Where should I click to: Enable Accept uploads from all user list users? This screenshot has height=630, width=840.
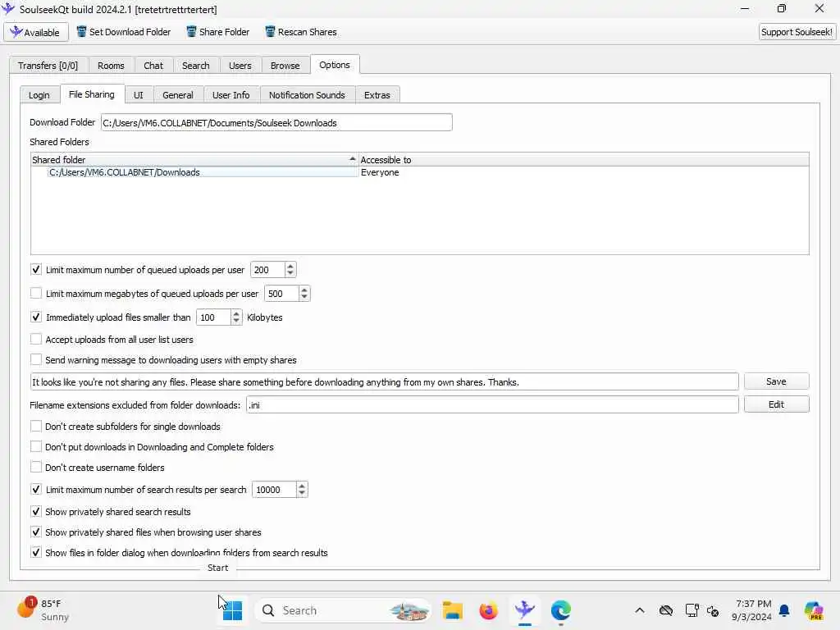pos(36,339)
